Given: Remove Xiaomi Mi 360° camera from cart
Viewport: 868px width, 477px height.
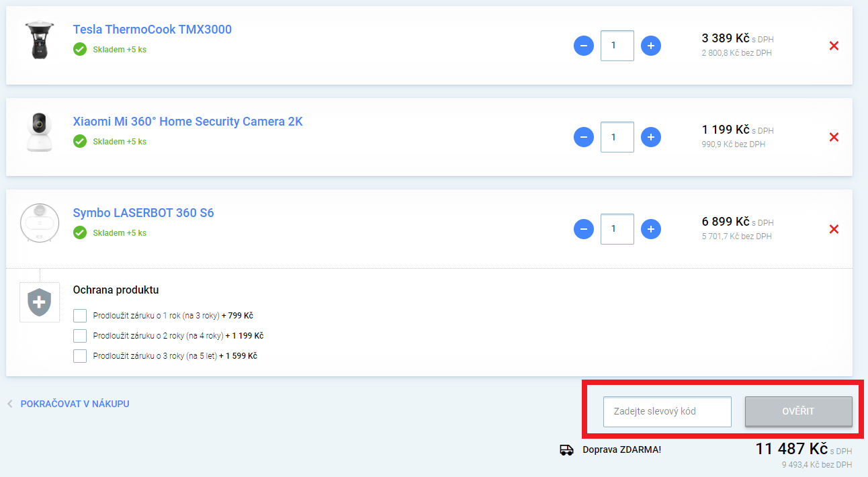Looking at the screenshot, I should click(834, 137).
